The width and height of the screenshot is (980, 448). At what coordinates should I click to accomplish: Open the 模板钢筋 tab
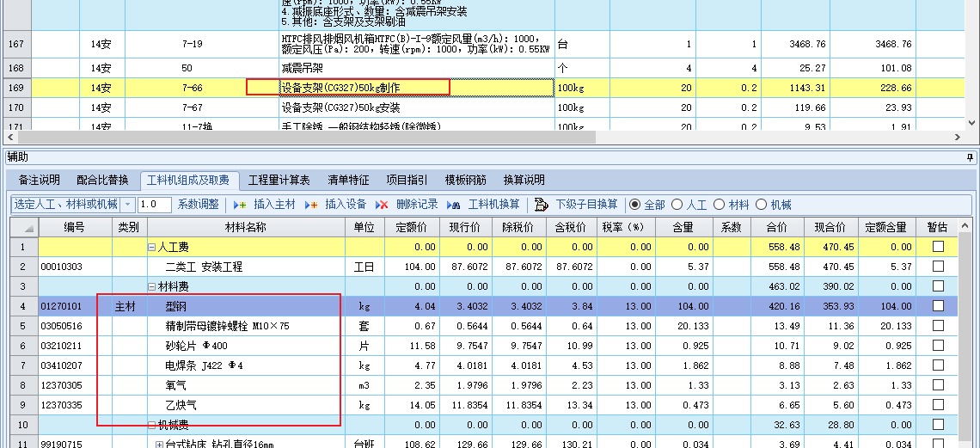tap(466, 181)
